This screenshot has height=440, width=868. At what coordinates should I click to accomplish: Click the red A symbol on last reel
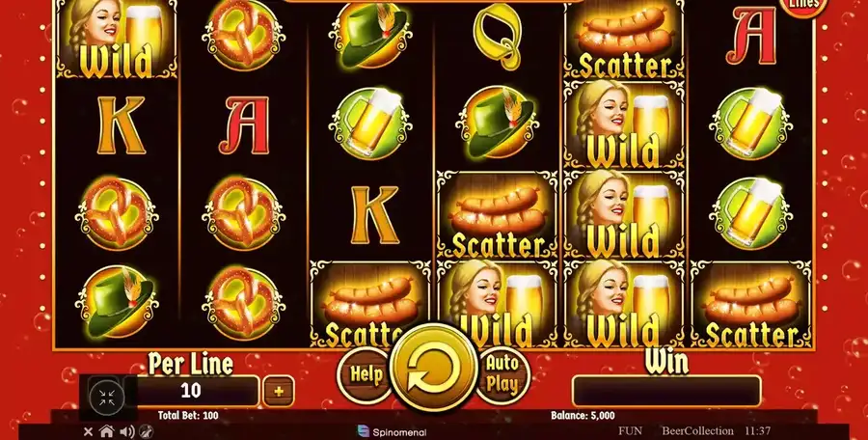(x=751, y=37)
